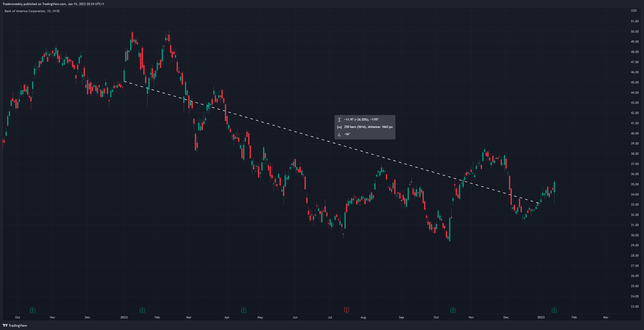This screenshot has width=644, height=330.
Task: Click the Aug label on time axis
Action: click(363, 317)
